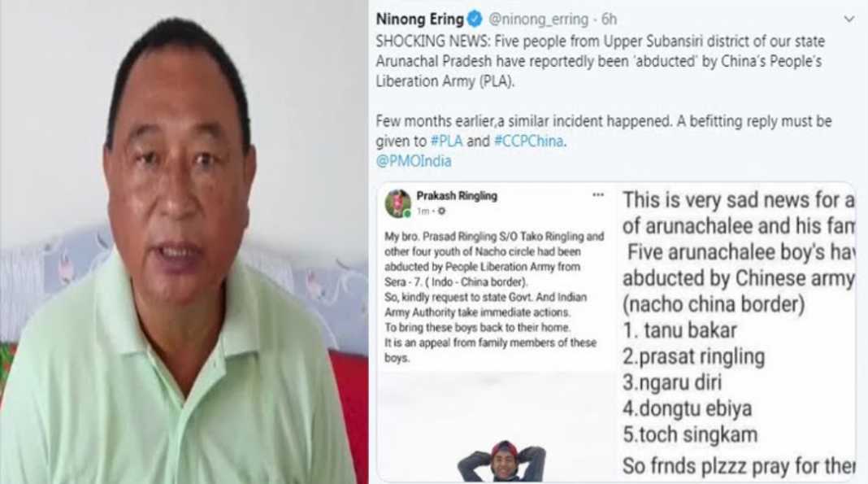Image resolution: width=868 pixels, height=484 pixels.
Task: Open the #CCPChina hashtag
Action: pos(528,142)
